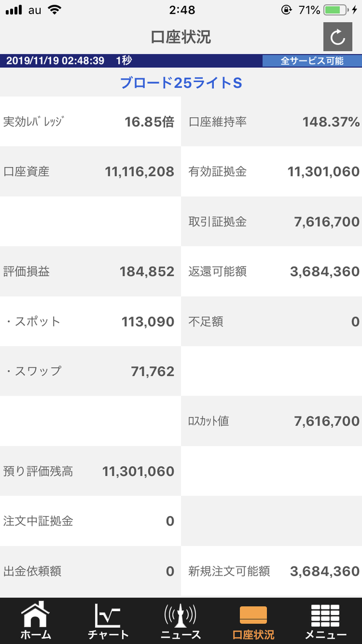Tap the ロスカット値 row
Image resolution: width=362 pixels, height=644 pixels.
(271, 421)
